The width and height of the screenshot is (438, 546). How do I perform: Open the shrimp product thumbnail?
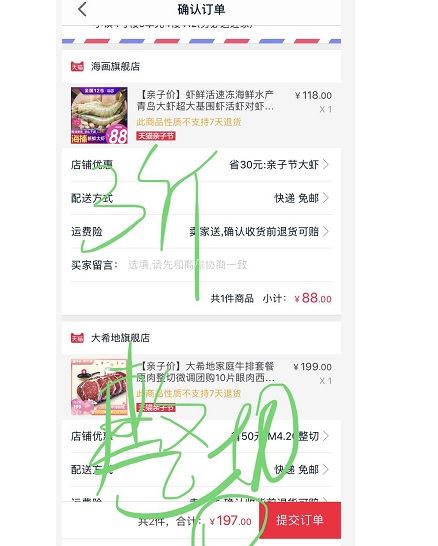pos(99,115)
